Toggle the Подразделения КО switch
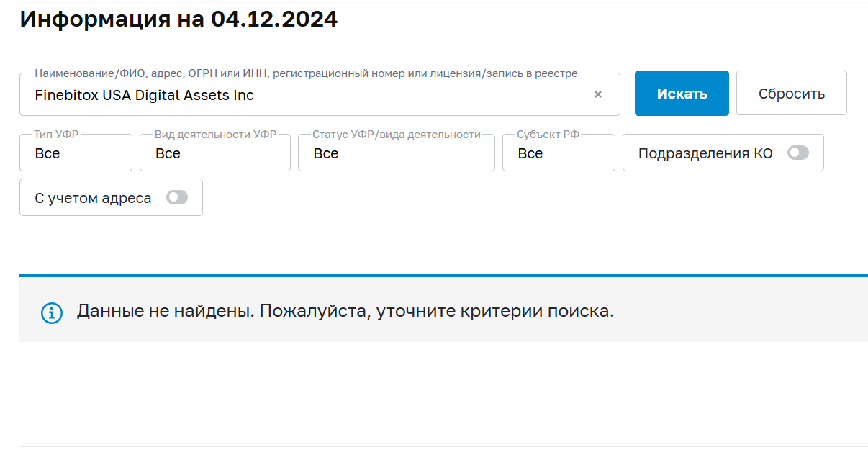This screenshot has width=868, height=460. coord(798,153)
